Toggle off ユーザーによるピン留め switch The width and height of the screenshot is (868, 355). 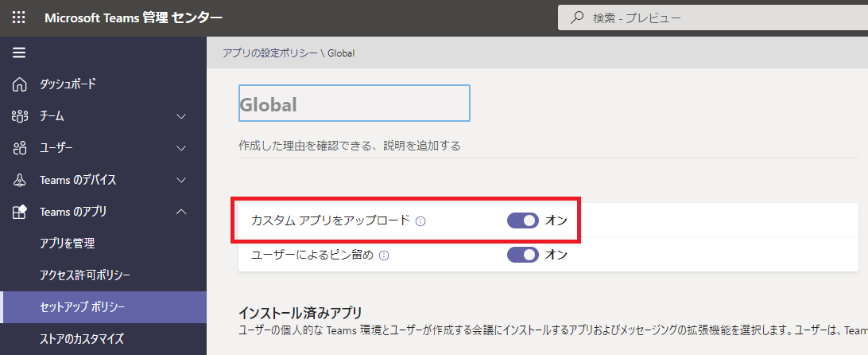click(522, 255)
